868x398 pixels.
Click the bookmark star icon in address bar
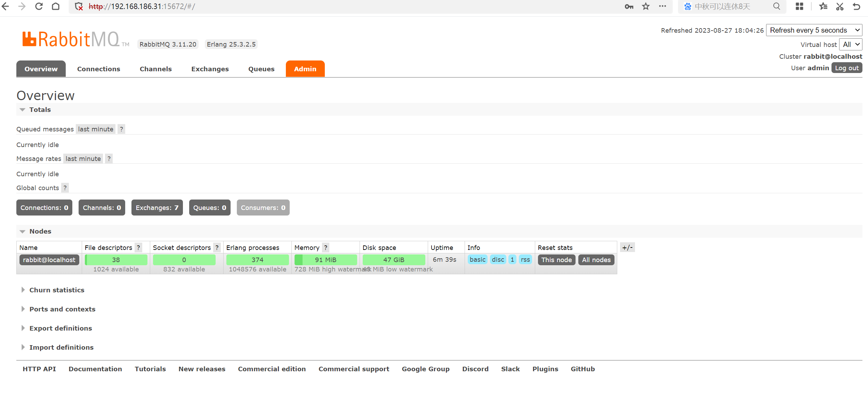646,6
